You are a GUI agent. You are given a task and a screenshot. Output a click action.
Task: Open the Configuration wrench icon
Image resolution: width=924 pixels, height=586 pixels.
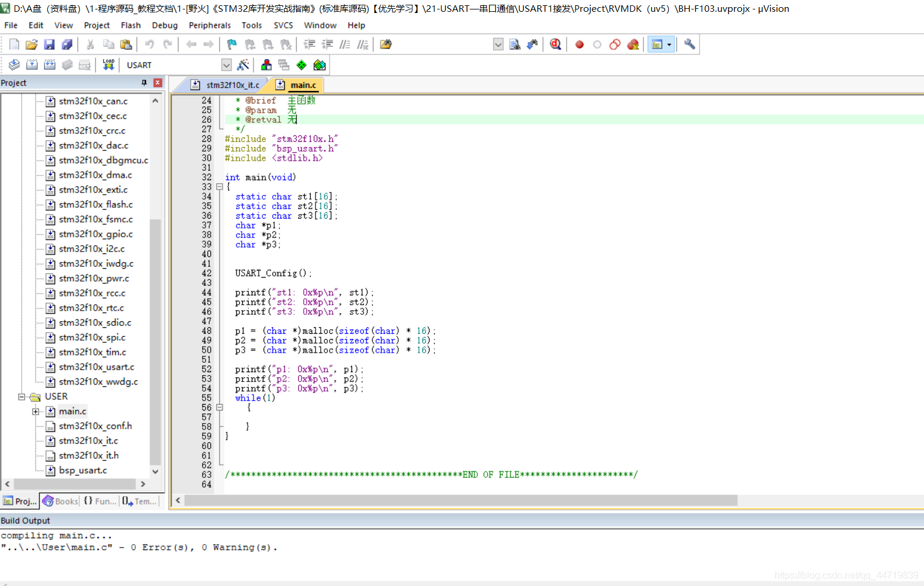[x=689, y=44]
